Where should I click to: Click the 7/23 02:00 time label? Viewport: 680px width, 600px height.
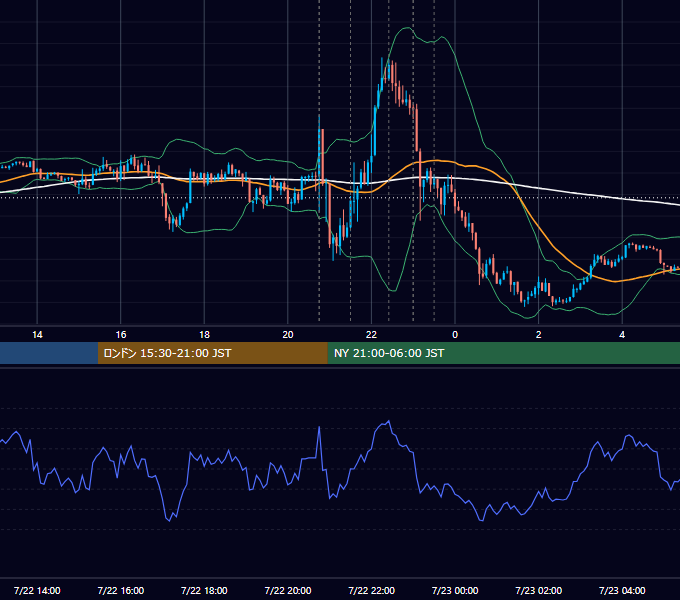pos(539,590)
